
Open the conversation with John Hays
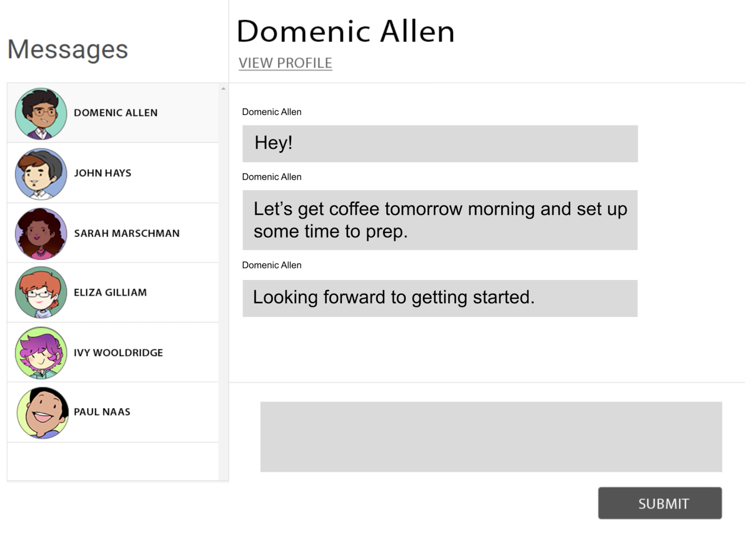pyautogui.click(x=103, y=173)
